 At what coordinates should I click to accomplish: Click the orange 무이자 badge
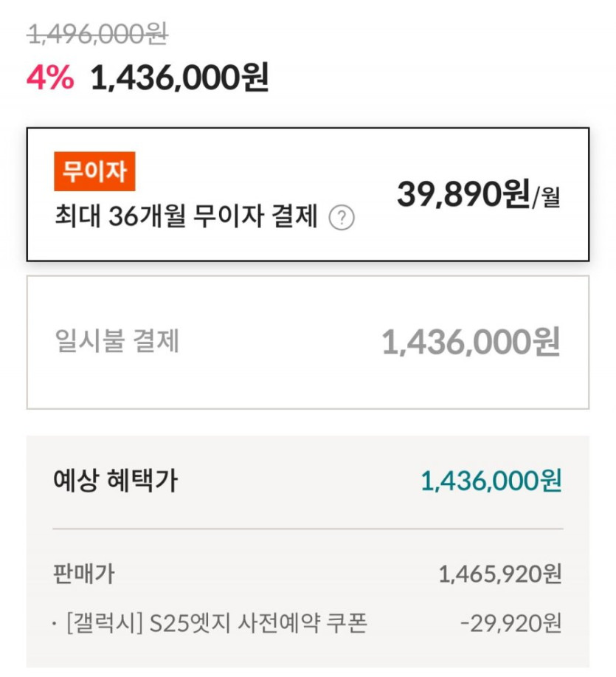tap(94, 173)
